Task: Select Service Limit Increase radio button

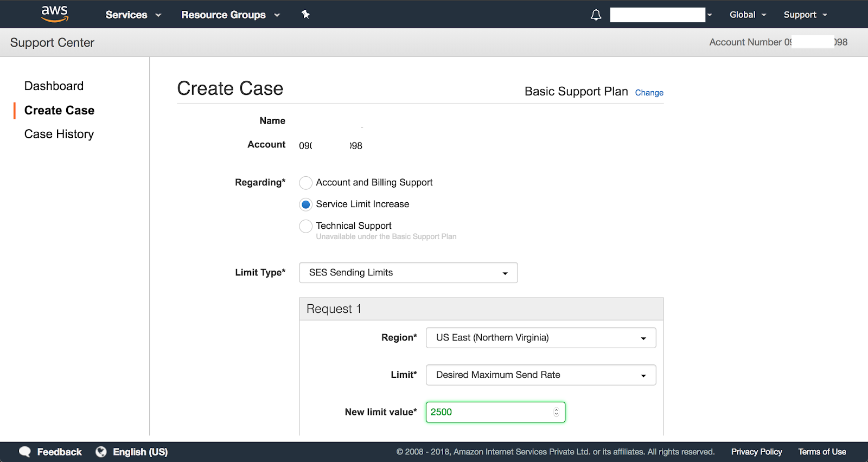Action: coord(306,204)
